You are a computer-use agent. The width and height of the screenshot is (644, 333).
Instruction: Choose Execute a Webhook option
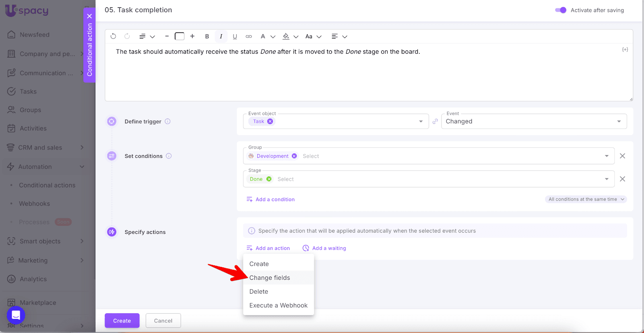[x=278, y=305]
